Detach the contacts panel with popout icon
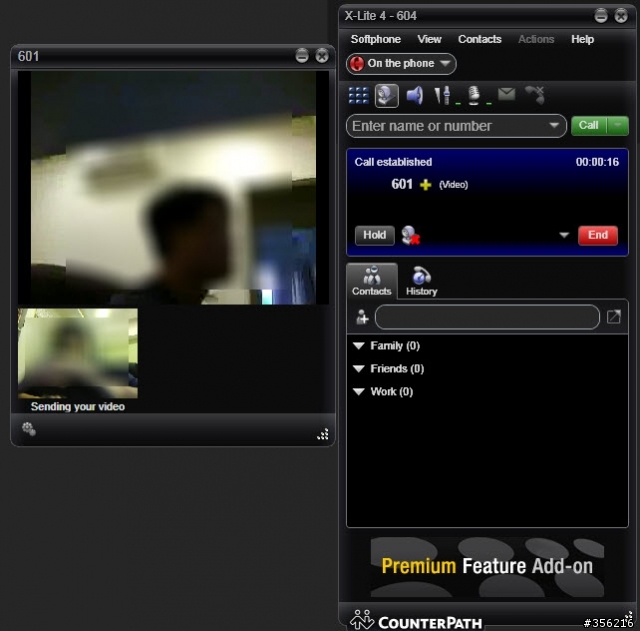The width and height of the screenshot is (640, 631). pyautogui.click(x=613, y=317)
